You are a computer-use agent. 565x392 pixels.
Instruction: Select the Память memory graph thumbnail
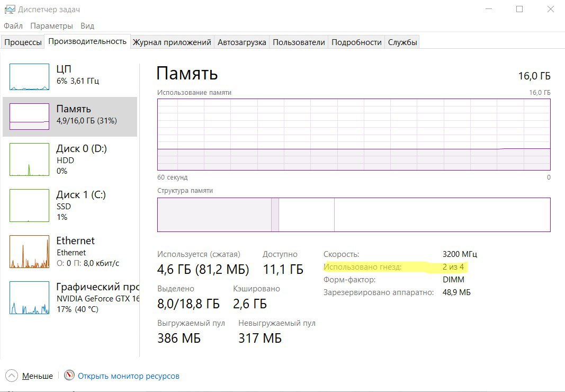(x=29, y=117)
